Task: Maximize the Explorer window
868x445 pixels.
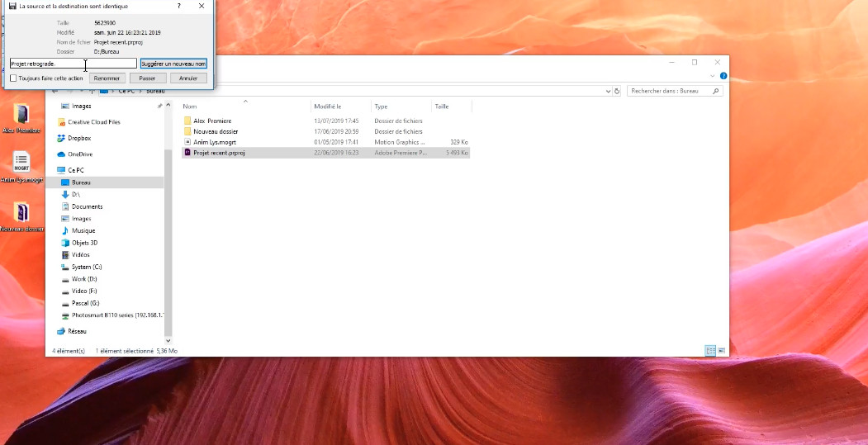Action: pos(695,63)
